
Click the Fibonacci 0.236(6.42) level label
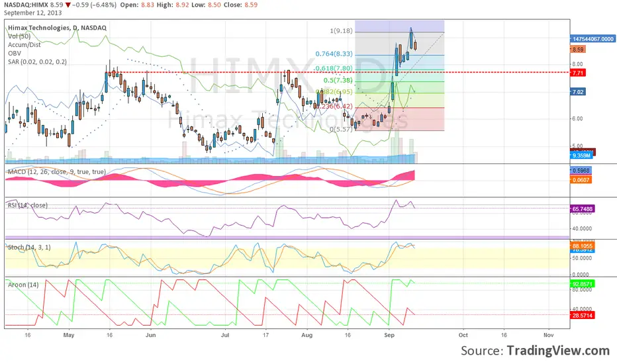tap(335, 107)
